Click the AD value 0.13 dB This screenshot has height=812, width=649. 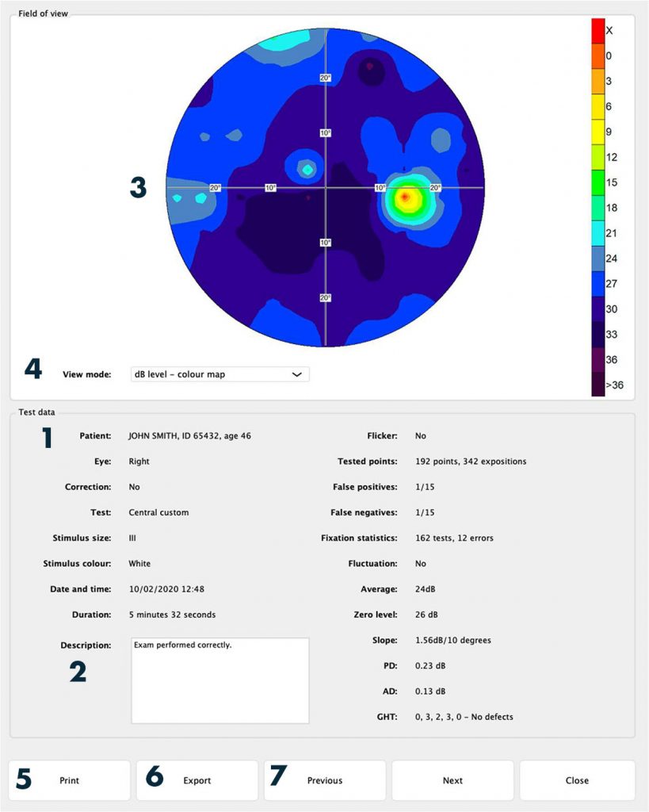click(430, 691)
